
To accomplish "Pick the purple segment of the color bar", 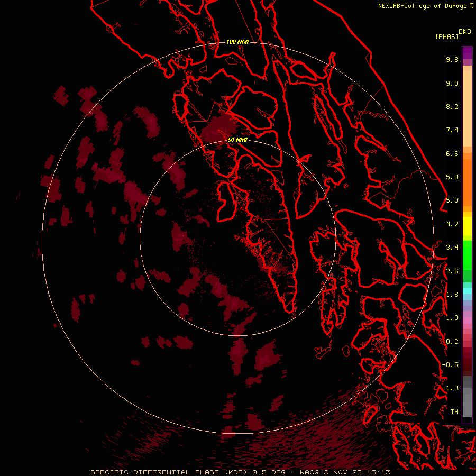I will tap(467, 53).
